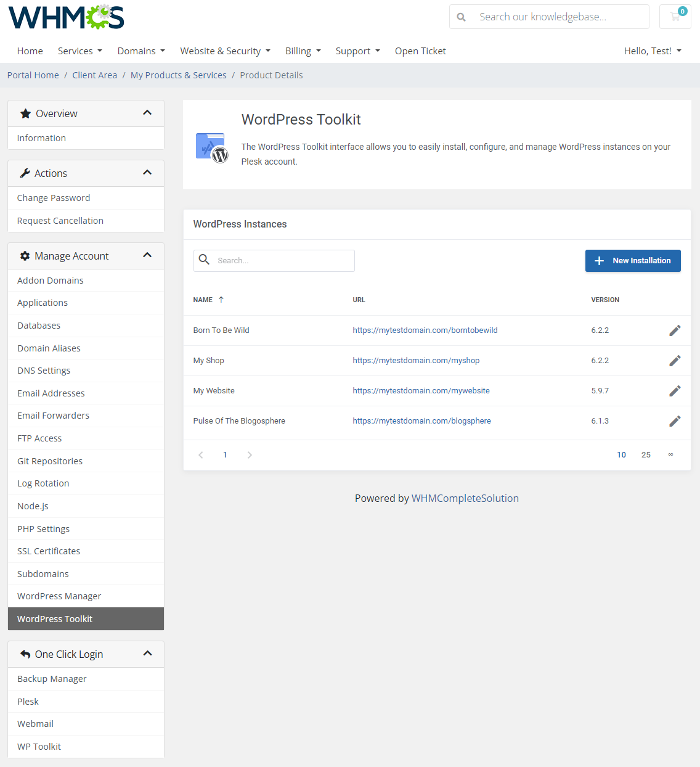Click the pencil edit icon for Born To Be Wild
This screenshot has height=767, width=700.
675,330
